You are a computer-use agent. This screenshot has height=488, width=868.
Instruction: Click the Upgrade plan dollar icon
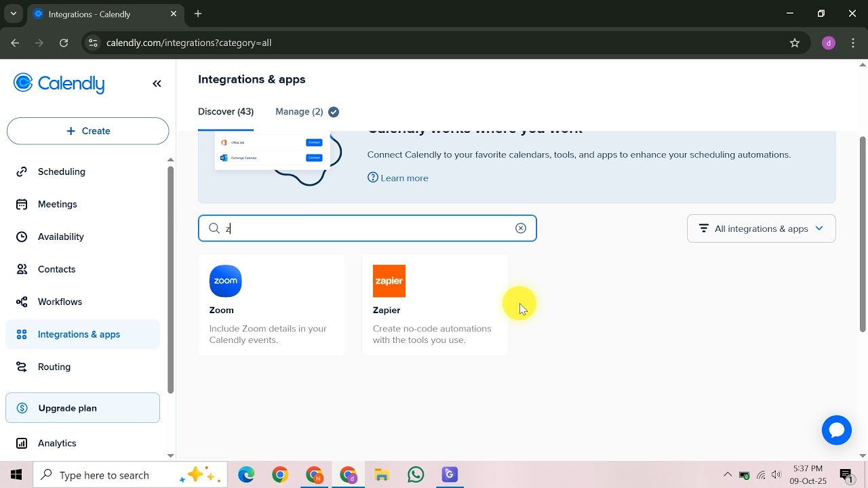click(22, 408)
